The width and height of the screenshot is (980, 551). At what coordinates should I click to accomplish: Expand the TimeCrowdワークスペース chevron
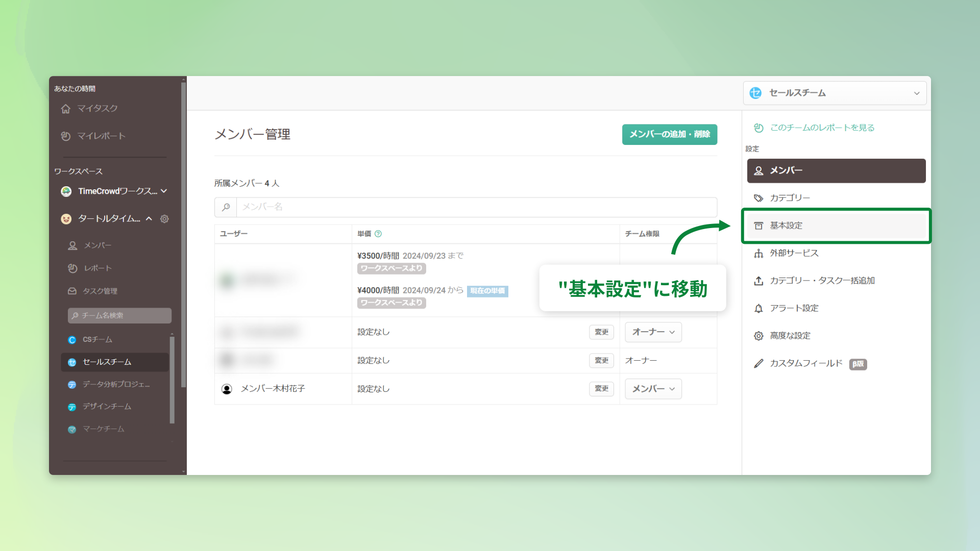pyautogui.click(x=164, y=191)
